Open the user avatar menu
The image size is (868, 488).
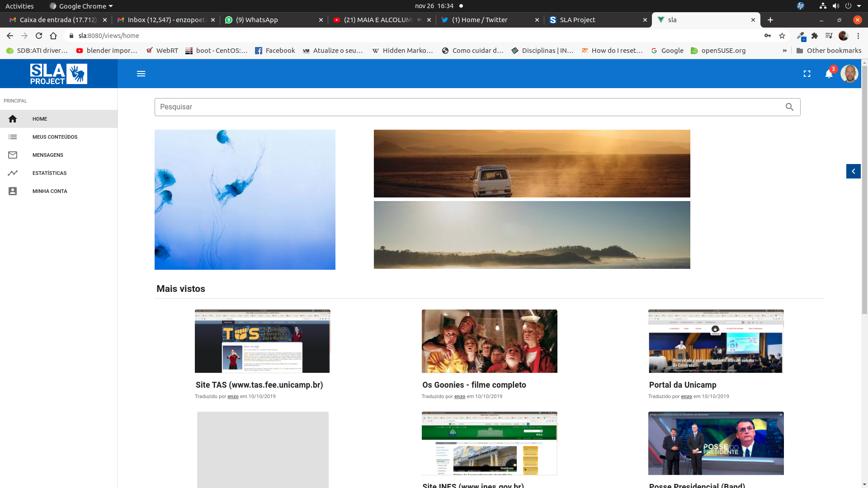point(849,74)
